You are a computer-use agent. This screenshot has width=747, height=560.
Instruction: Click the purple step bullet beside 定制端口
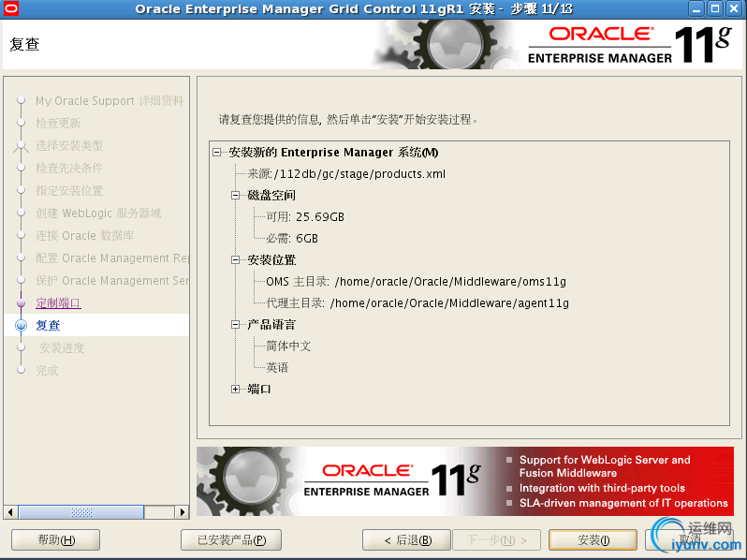pyautogui.click(x=21, y=303)
